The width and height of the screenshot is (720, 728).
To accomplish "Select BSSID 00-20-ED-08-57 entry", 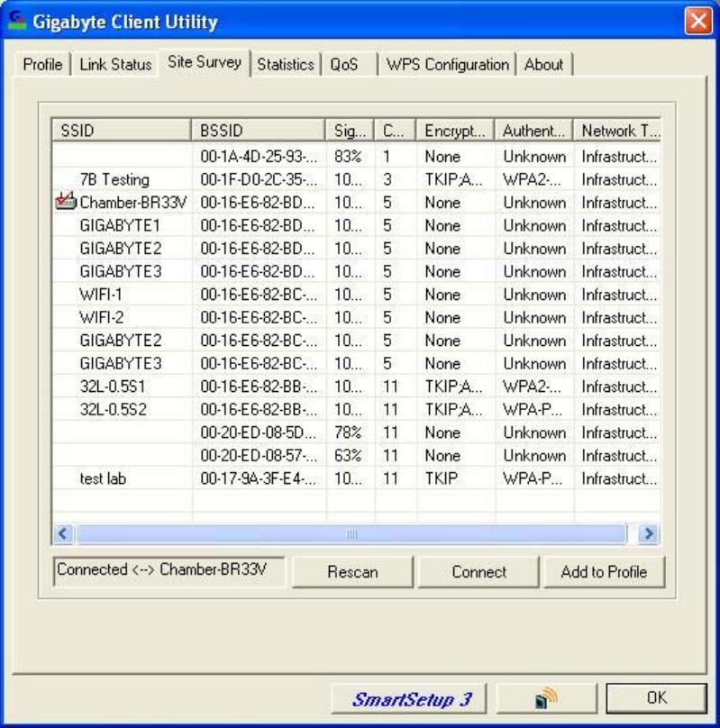I will coord(259,455).
